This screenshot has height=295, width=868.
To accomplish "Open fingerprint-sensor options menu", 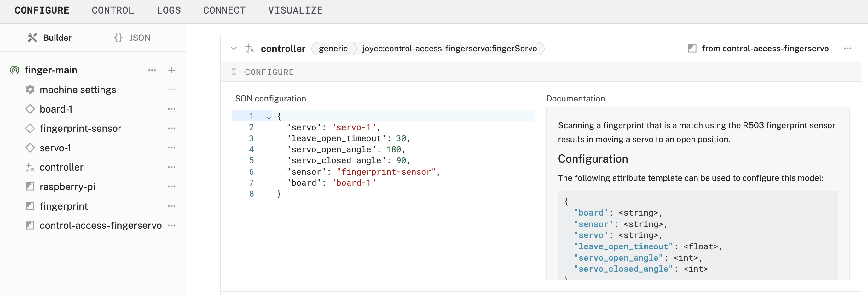I will [171, 128].
